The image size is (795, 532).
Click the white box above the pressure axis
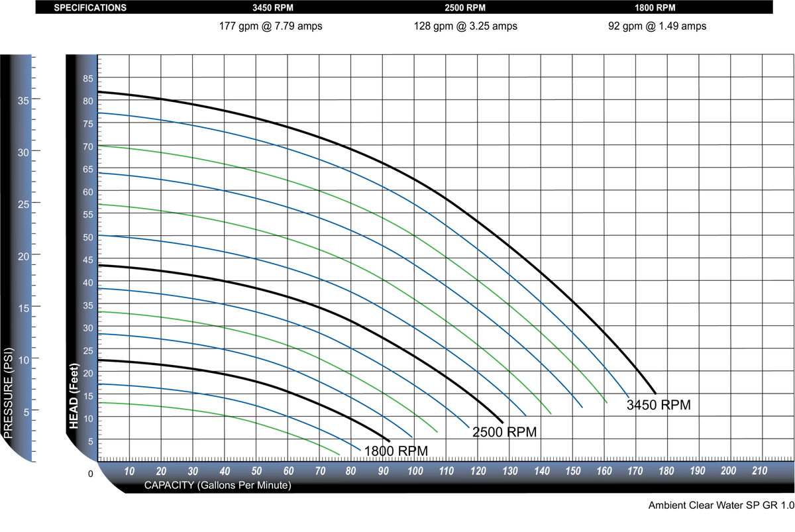tap(32, 43)
